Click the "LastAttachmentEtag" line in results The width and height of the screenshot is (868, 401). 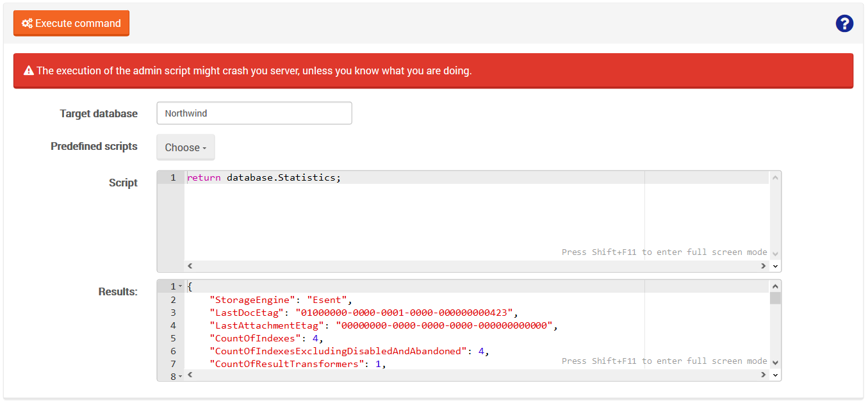[384, 325]
